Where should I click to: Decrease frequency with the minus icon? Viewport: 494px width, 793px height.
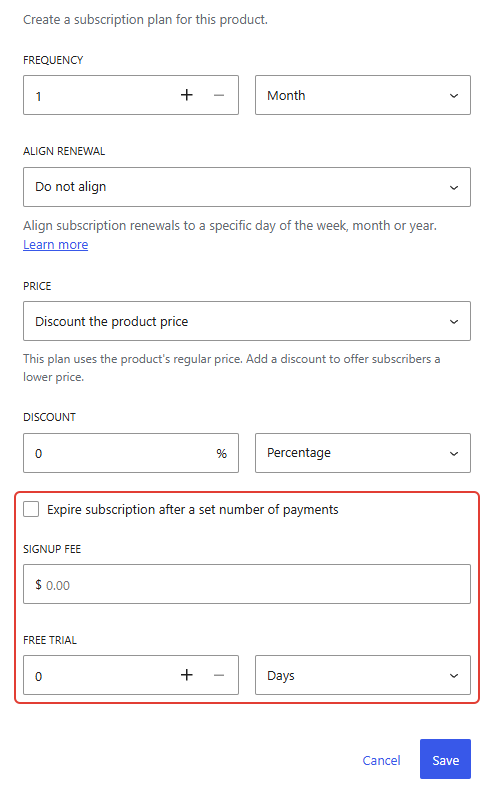pos(218,95)
